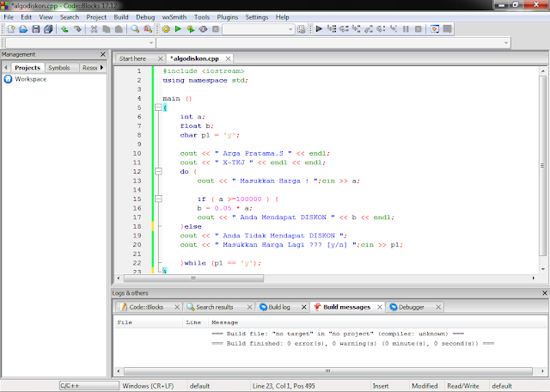Close the Logs & others panel
Viewport: 550px width, 392px height.
point(544,293)
